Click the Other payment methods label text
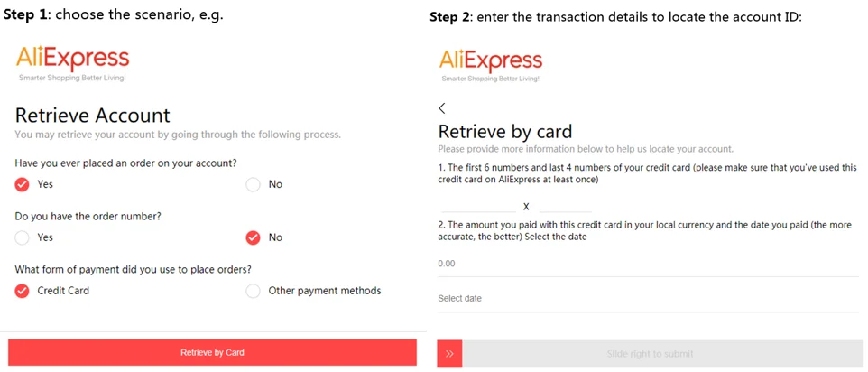Image resolution: width=868 pixels, height=372 pixels. [325, 291]
